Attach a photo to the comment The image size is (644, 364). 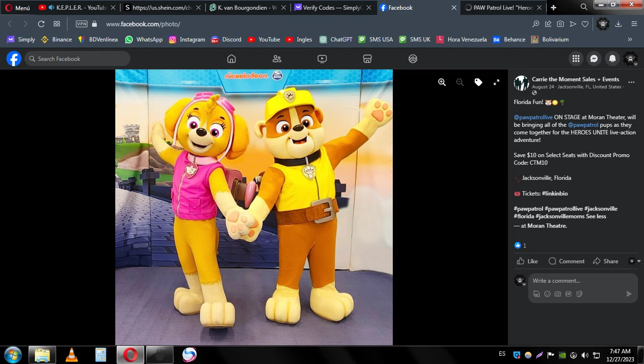558,294
